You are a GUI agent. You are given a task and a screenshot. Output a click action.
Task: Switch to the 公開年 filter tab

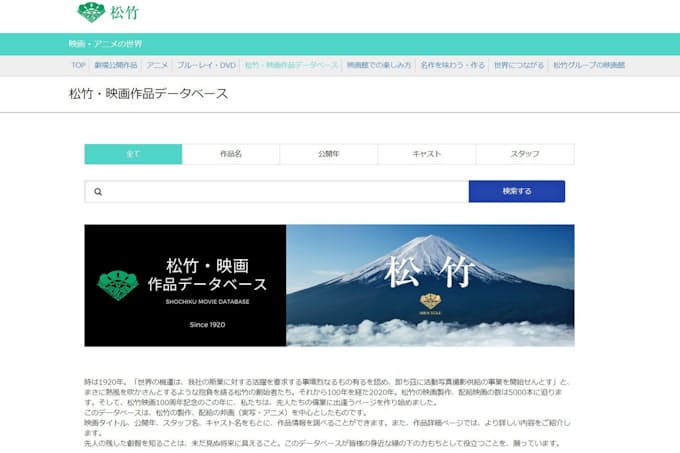pyautogui.click(x=329, y=154)
